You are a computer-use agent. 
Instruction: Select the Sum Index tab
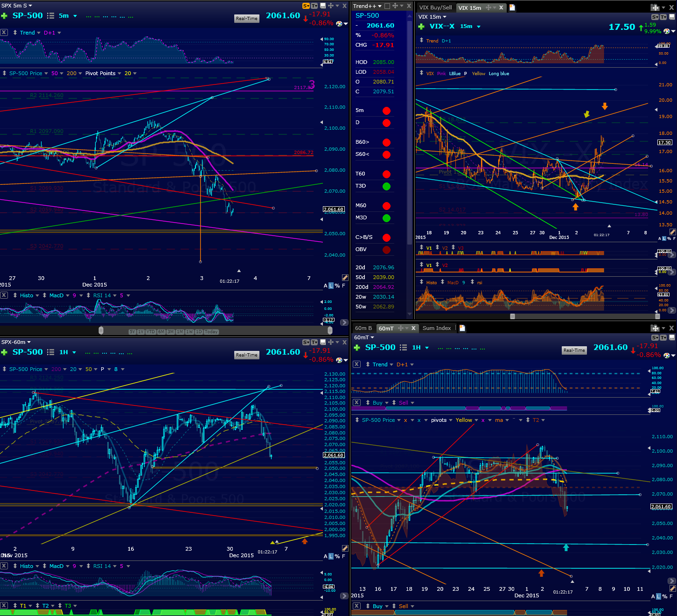[437, 328]
